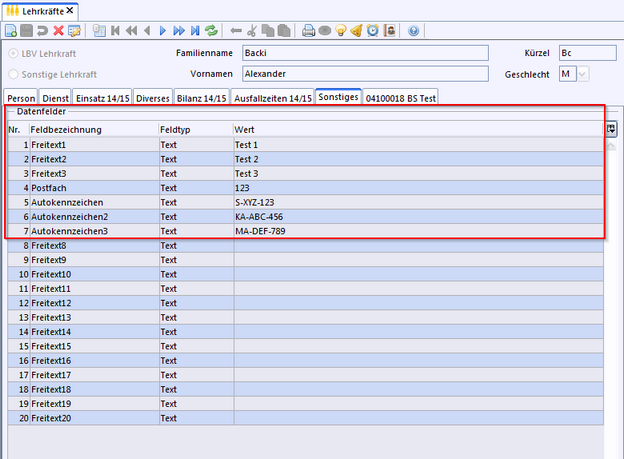
Task: Close the Lehrkräfte document tab
Action: pos(71,9)
